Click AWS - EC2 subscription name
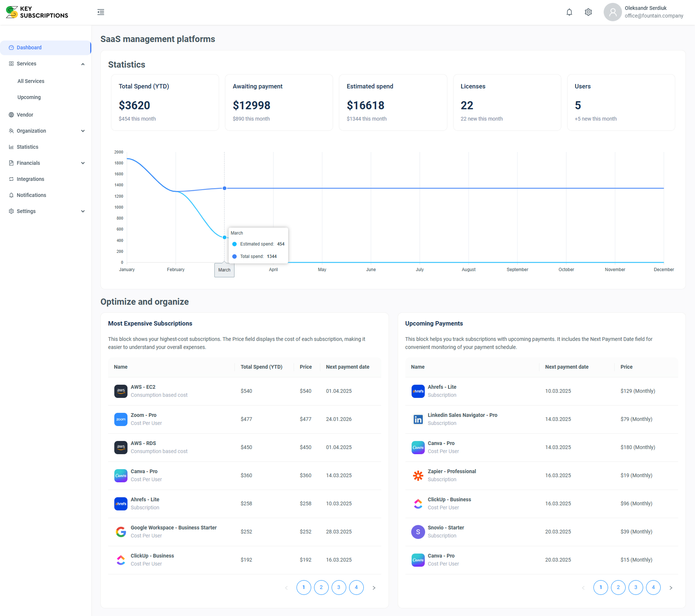 [x=143, y=387]
